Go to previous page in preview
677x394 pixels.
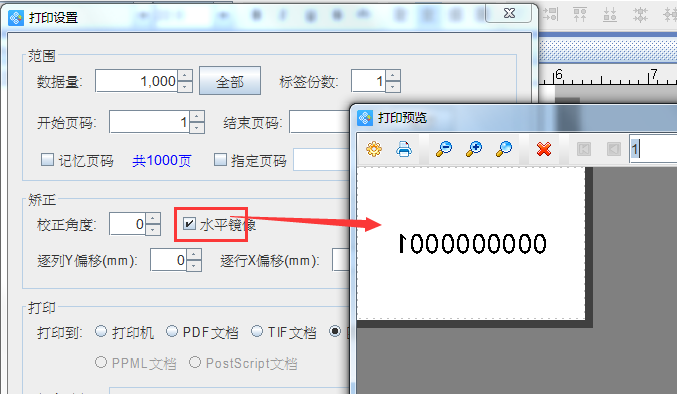tap(614, 149)
